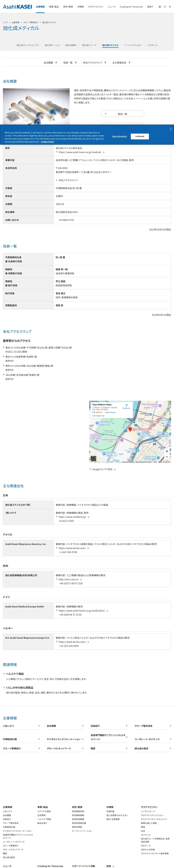The image size is (174, 868).
Task: Open asahi-kasei.co.jp/medical/ link in 商号 row
Action: [80, 152]
